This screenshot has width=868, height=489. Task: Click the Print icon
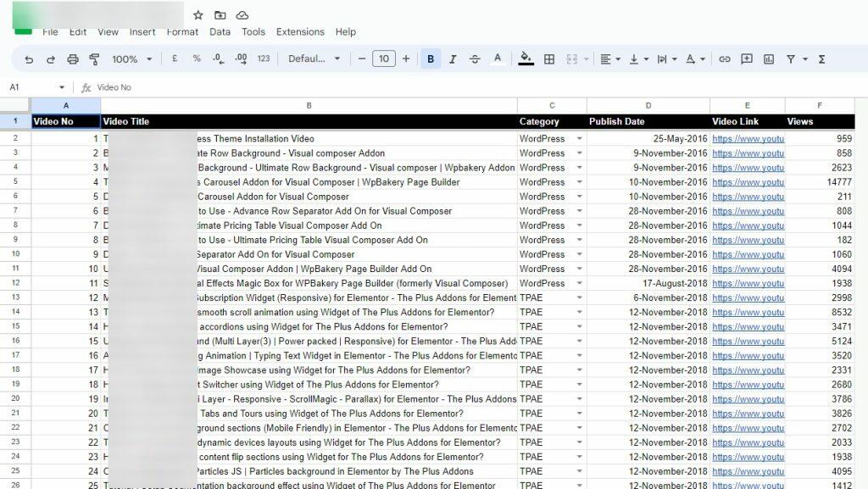pos(73,59)
